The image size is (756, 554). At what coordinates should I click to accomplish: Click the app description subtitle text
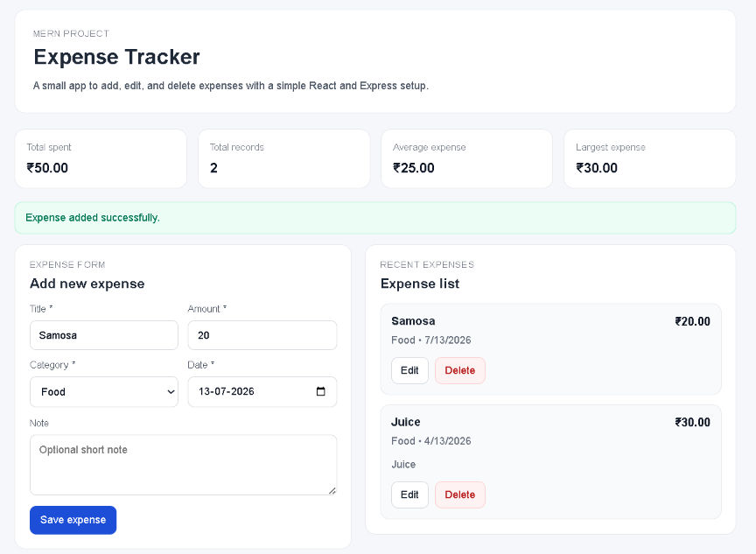tap(230, 86)
